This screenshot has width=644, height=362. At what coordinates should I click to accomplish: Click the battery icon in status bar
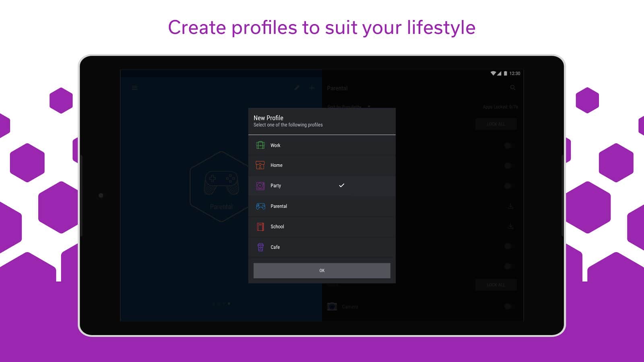(x=506, y=74)
